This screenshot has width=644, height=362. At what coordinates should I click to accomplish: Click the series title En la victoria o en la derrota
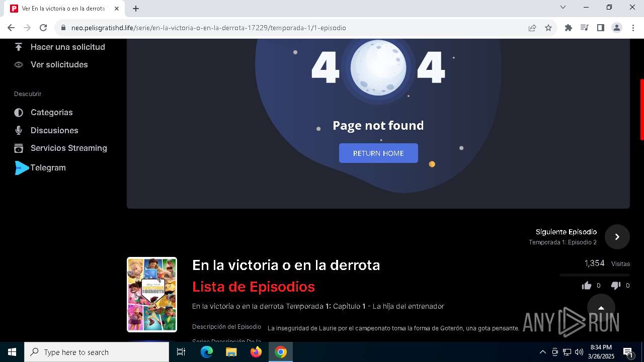pos(286,265)
